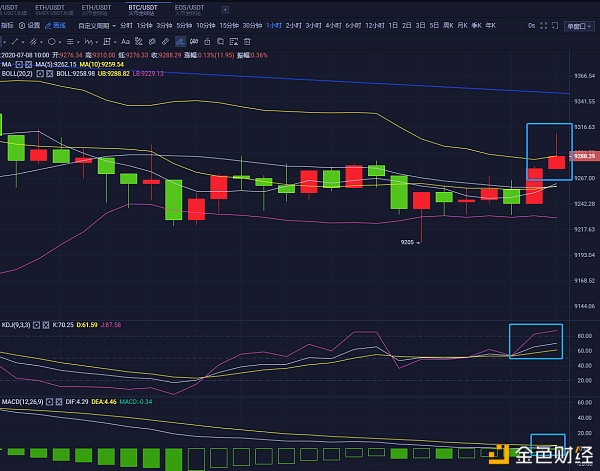Click the settings gear icon labeled 设置
The height and width of the screenshot is (471, 600).
click(x=31, y=23)
